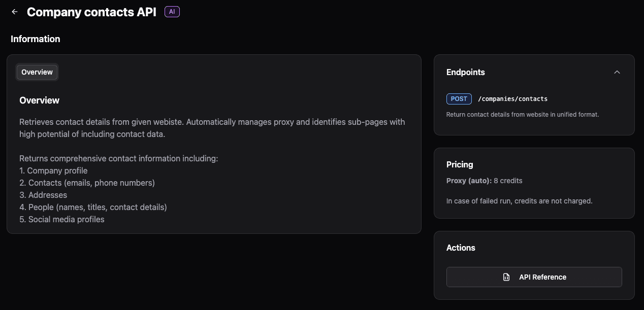Click the Actions heading
Image resolution: width=644 pixels, height=310 pixels.
coord(461,248)
